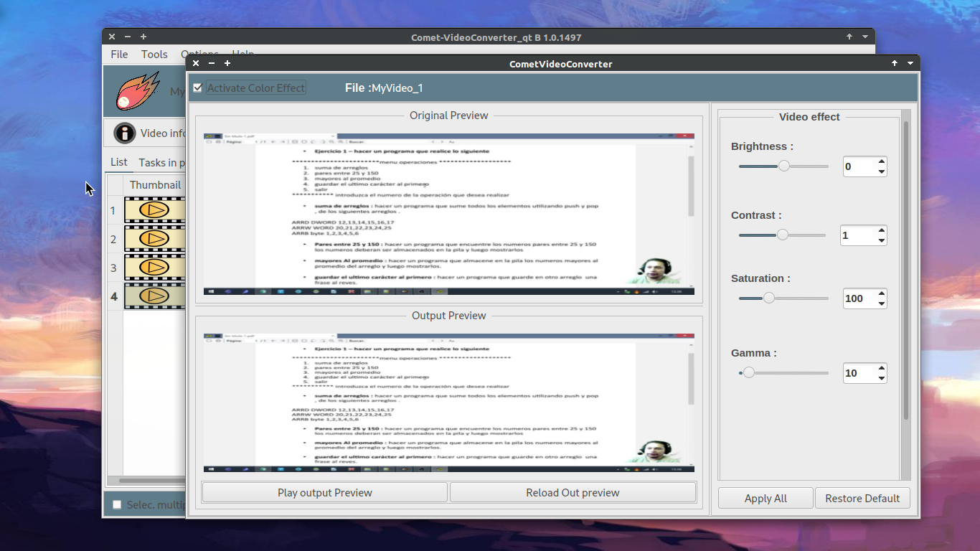Open the File menu in main window
The image size is (980, 551).
119,54
